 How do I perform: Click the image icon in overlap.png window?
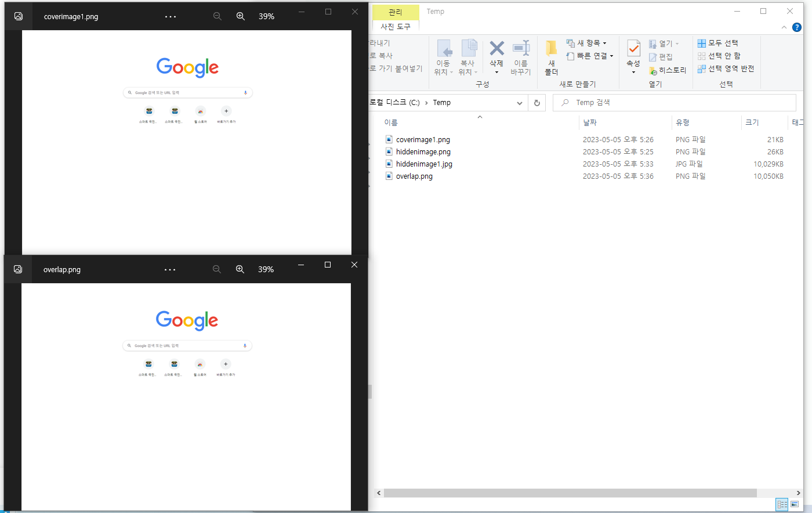(x=18, y=269)
